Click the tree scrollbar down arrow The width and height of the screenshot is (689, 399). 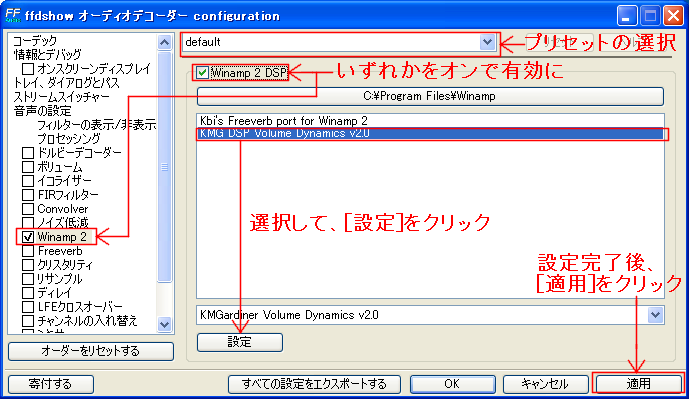(x=164, y=325)
